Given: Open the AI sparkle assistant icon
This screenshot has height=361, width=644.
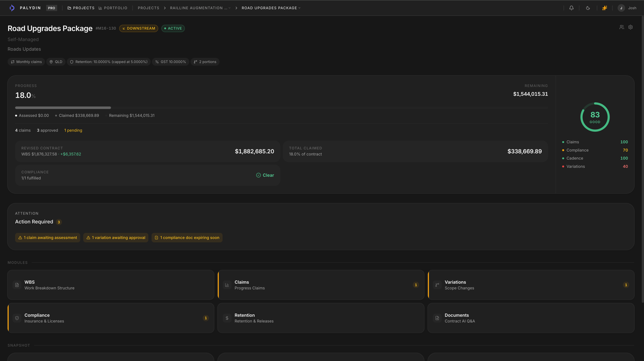Looking at the screenshot, I should [x=605, y=8].
